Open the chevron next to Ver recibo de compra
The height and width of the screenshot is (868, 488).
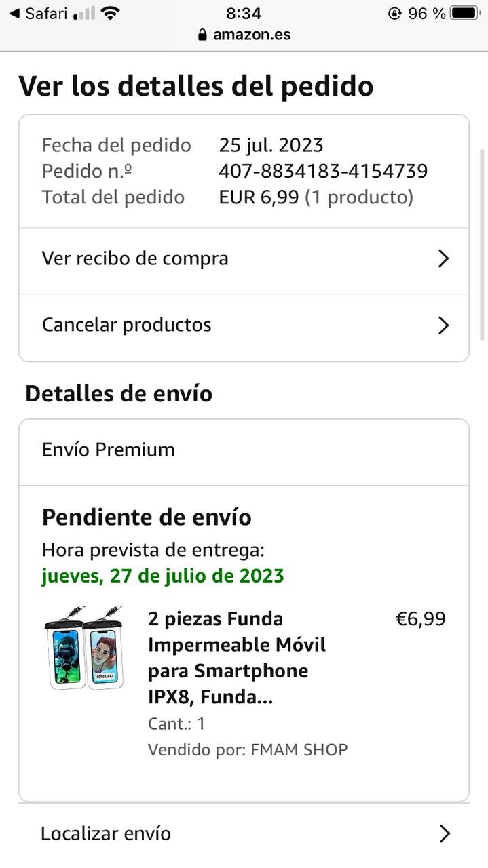click(443, 259)
